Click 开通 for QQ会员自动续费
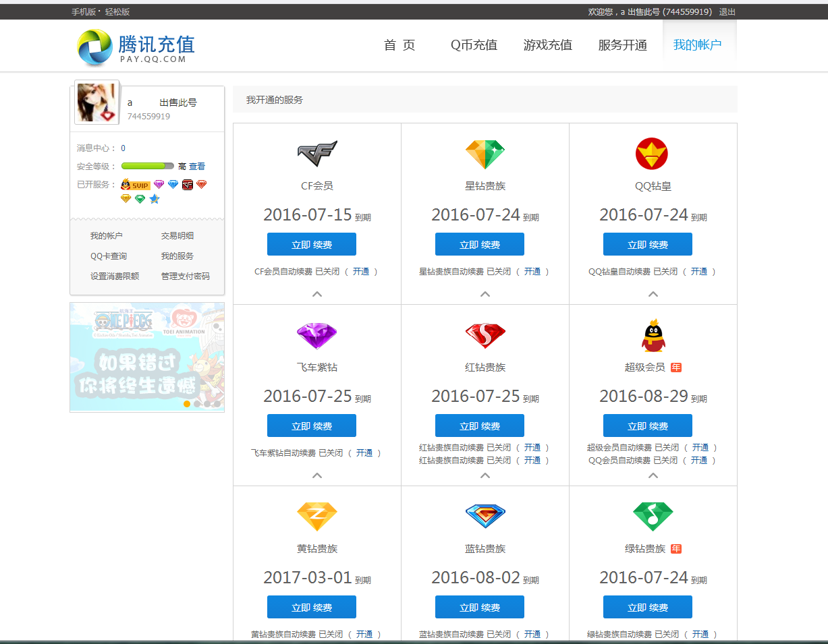The width and height of the screenshot is (828, 644). (699, 461)
